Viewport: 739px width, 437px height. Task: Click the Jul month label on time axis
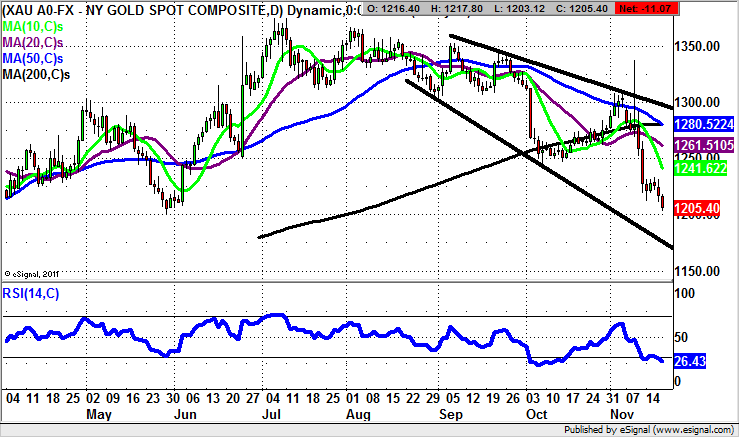[x=271, y=413]
